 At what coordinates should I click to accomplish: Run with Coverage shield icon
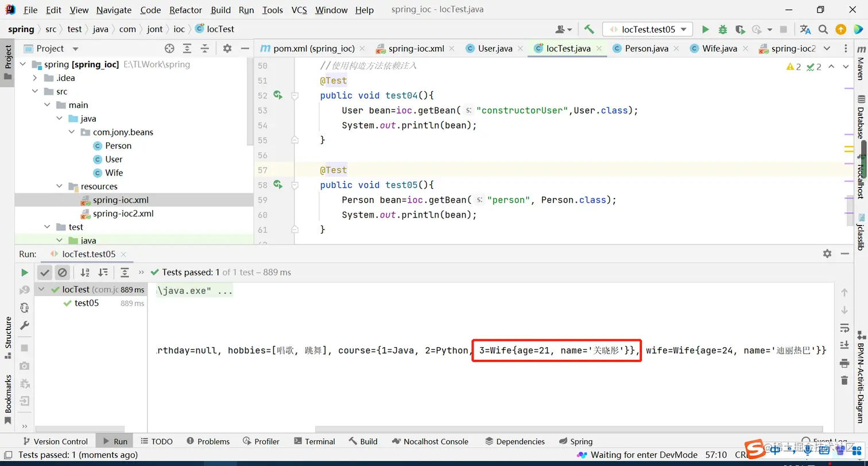pyautogui.click(x=740, y=29)
